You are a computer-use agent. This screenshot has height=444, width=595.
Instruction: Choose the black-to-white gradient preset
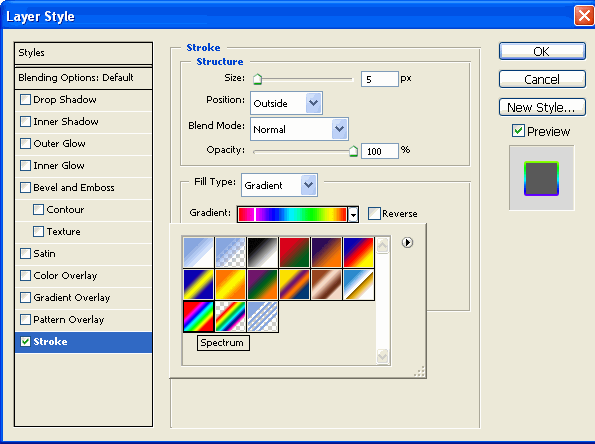pyautogui.click(x=263, y=252)
